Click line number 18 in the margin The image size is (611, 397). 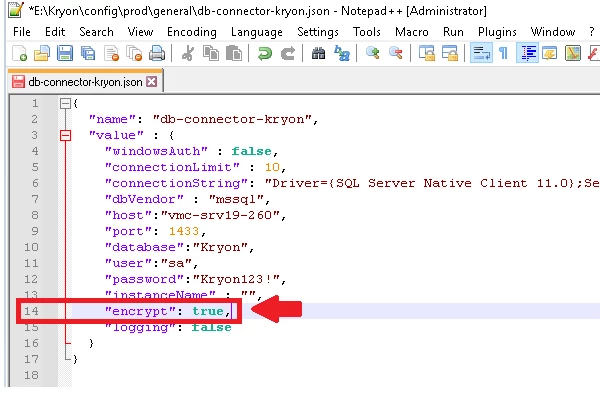coord(31,375)
